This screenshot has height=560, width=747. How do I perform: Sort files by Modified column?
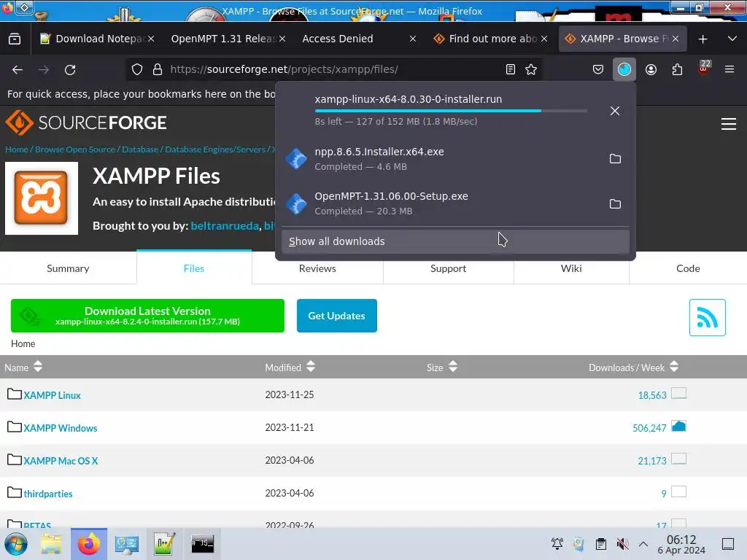coord(290,367)
